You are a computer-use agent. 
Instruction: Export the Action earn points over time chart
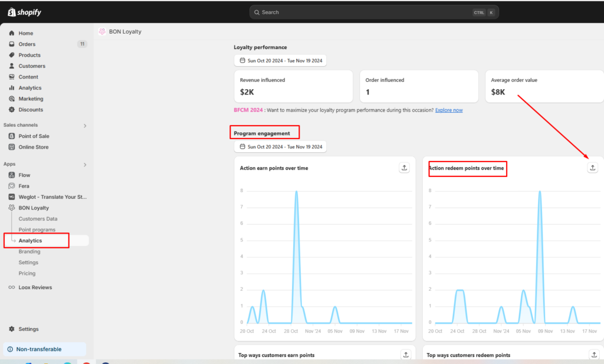click(x=404, y=168)
